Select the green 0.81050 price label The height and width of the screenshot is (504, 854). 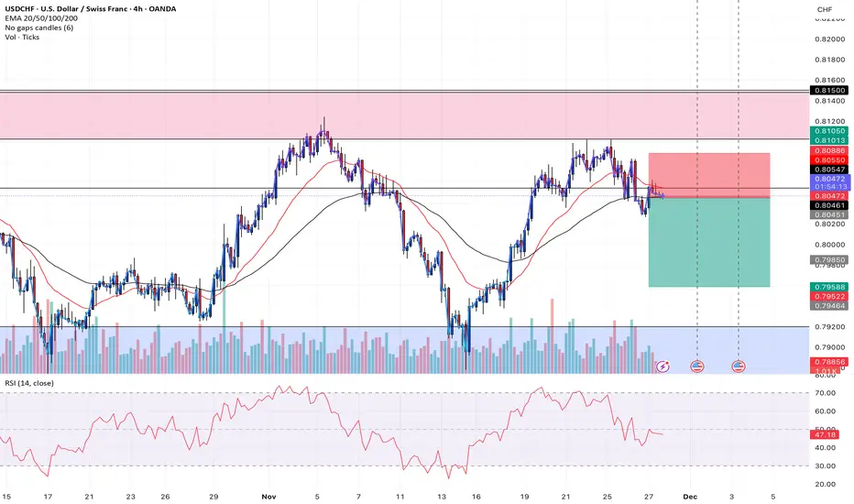[x=829, y=131]
